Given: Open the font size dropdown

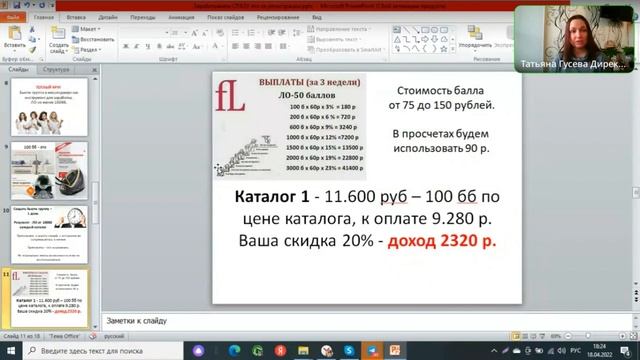Looking at the screenshot, I should click(x=185, y=33).
